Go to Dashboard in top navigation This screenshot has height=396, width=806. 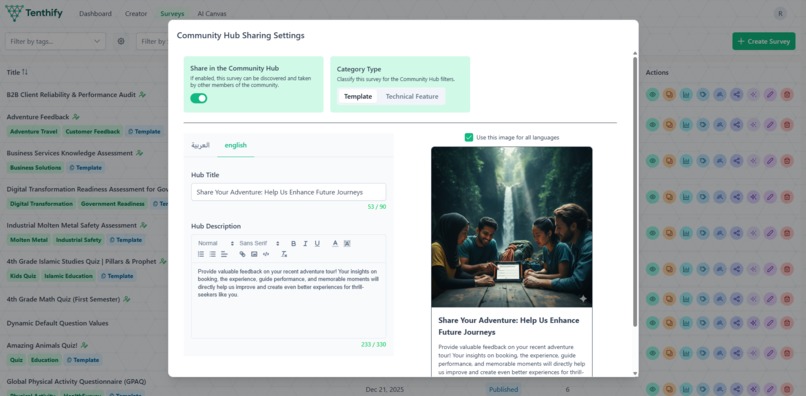point(95,14)
